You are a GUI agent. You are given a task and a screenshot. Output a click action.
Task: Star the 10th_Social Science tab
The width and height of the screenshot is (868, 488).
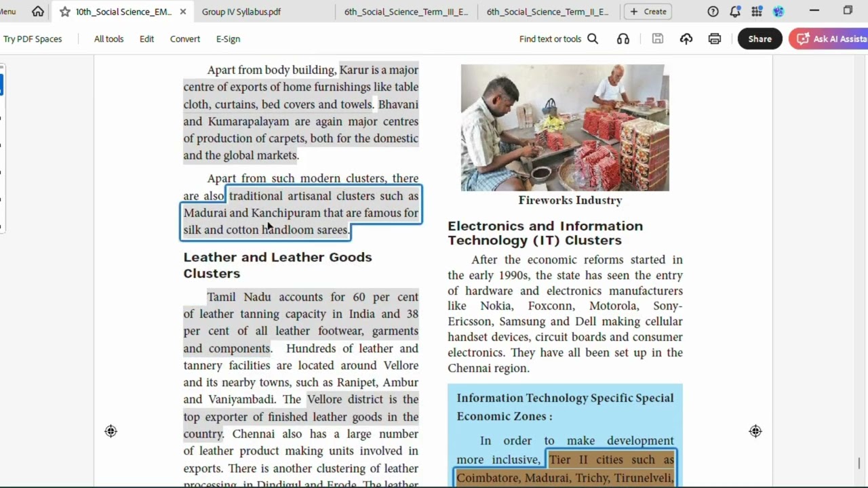(65, 12)
